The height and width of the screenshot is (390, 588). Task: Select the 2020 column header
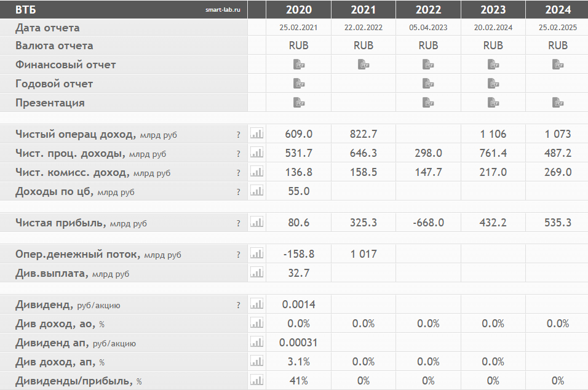[x=298, y=9]
